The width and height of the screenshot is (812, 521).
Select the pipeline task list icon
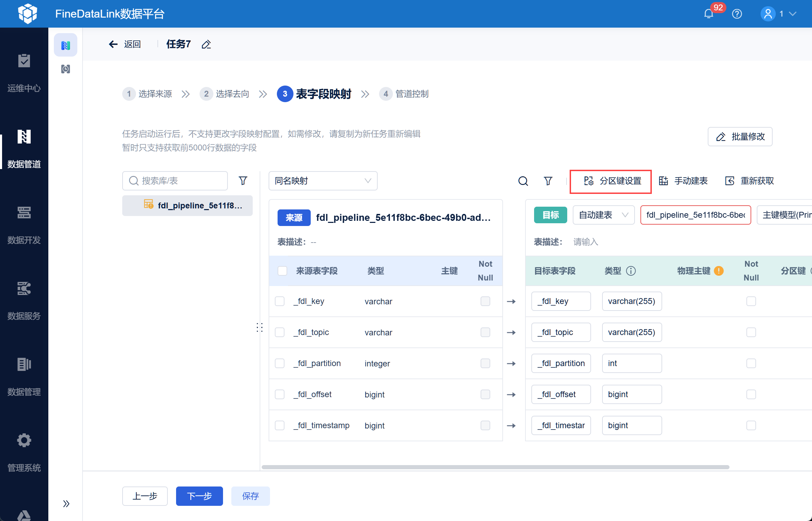point(66,45)
